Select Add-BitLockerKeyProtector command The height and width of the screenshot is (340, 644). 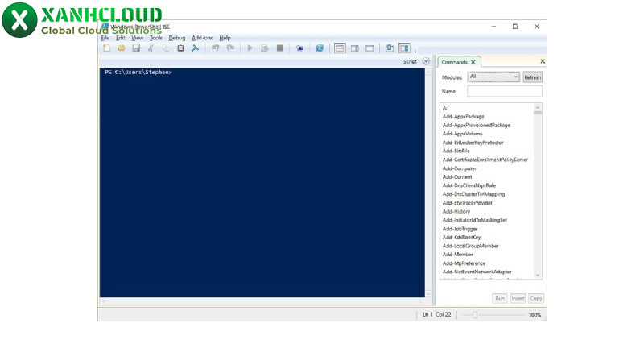click(473, 143)
